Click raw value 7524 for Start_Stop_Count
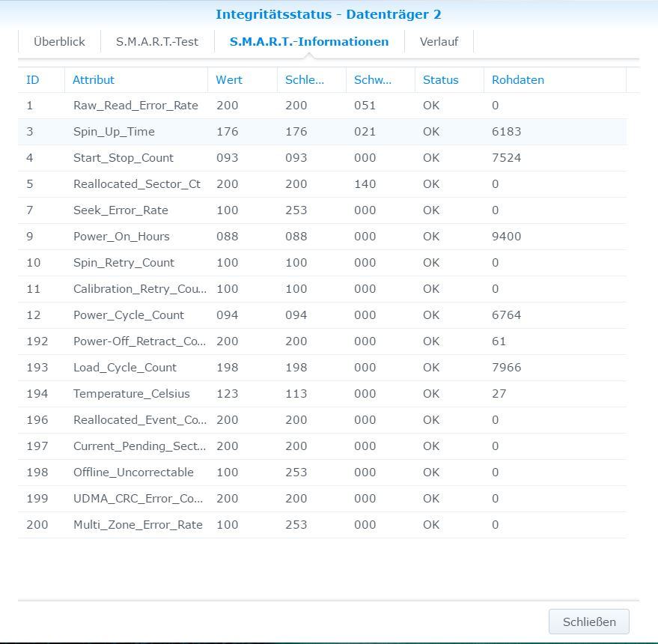This screenshot has height=644, width=658. tap(507, 158)
